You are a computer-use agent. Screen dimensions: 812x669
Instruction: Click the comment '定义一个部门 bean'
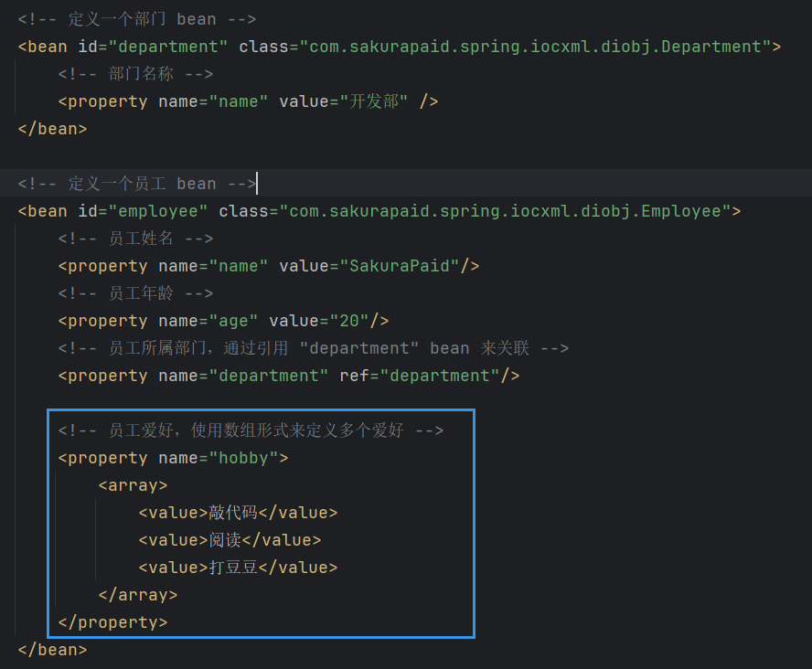click(x=137, y=19)
